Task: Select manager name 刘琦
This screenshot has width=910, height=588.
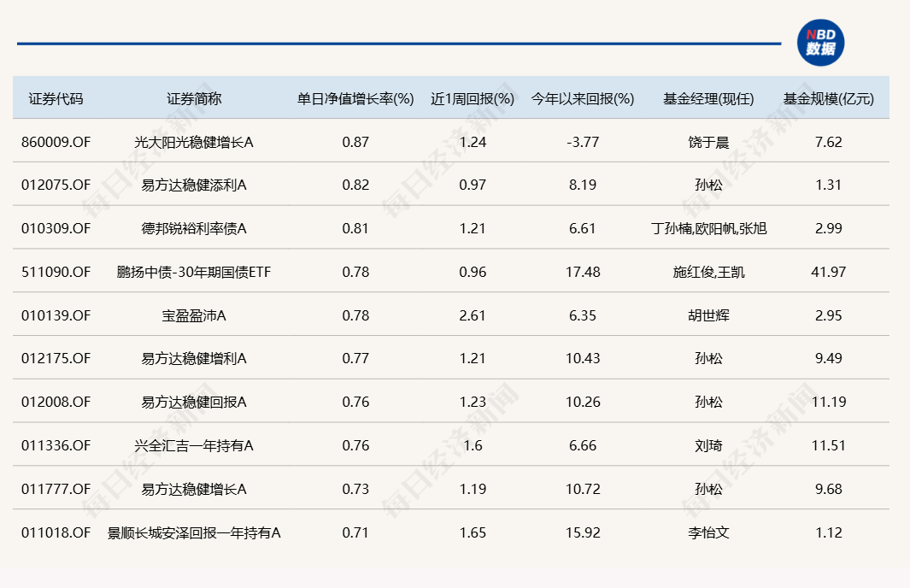Action: click(708, 446)
